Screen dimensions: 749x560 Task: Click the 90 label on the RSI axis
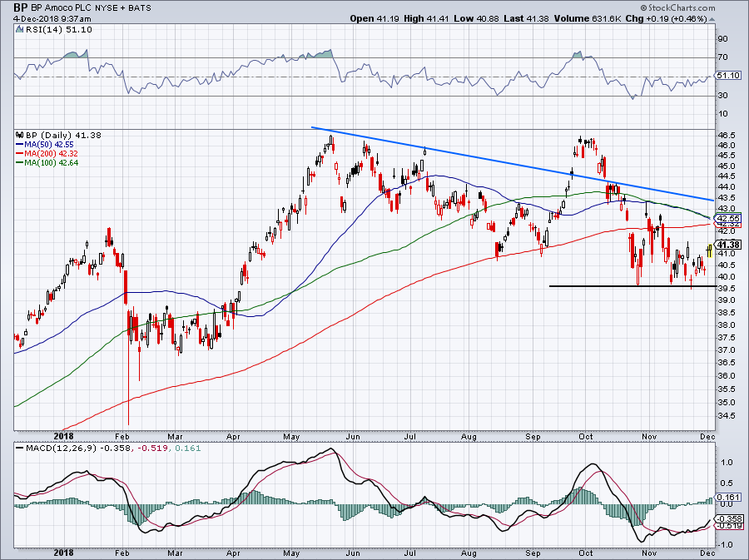722,39
